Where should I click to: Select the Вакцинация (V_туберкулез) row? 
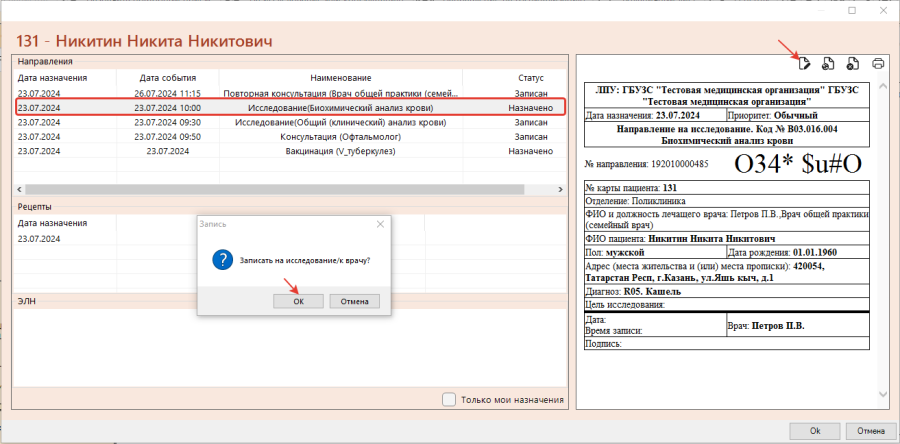290,151
